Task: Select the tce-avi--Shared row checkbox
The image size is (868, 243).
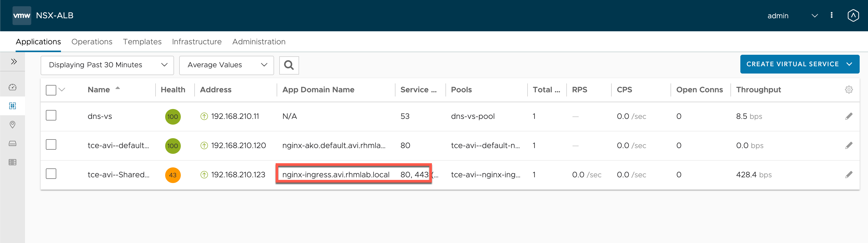Action: pyautogui.click(x=51, y=174)
